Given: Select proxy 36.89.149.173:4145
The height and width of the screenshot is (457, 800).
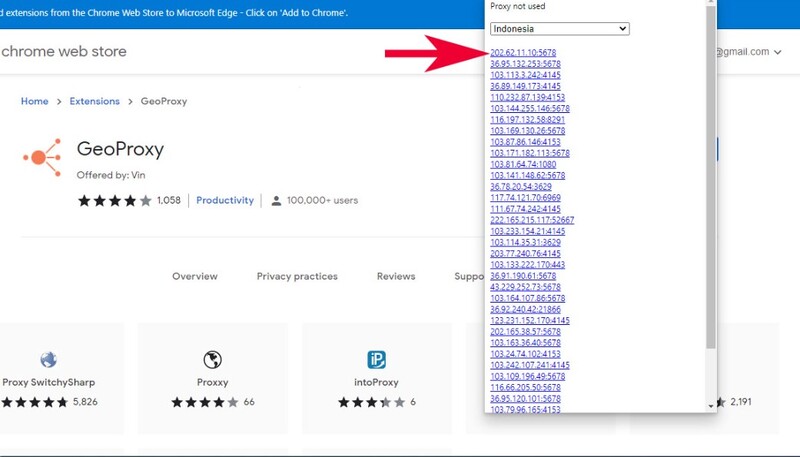Looking at the screenshot, I should tap(525, 86).
